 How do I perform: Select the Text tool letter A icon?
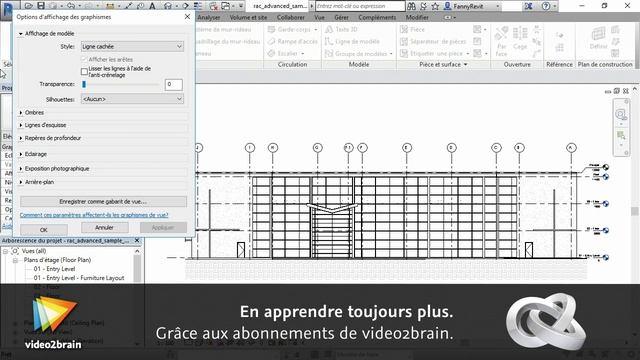(x=152, y=6)
